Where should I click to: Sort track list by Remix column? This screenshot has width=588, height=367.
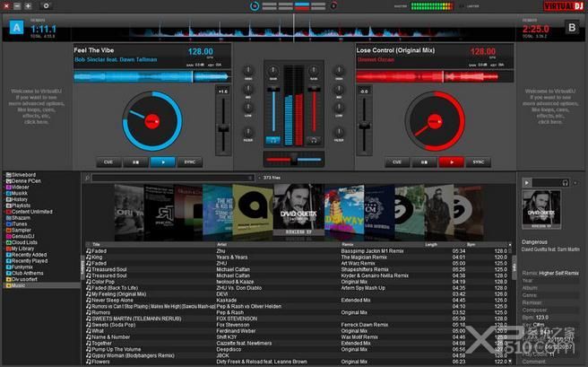347,245
